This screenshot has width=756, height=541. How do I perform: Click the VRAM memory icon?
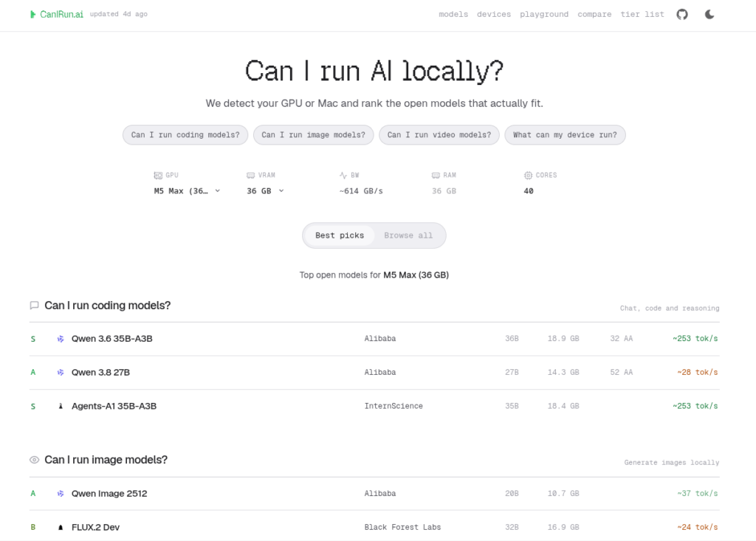[x=250, y=176]
